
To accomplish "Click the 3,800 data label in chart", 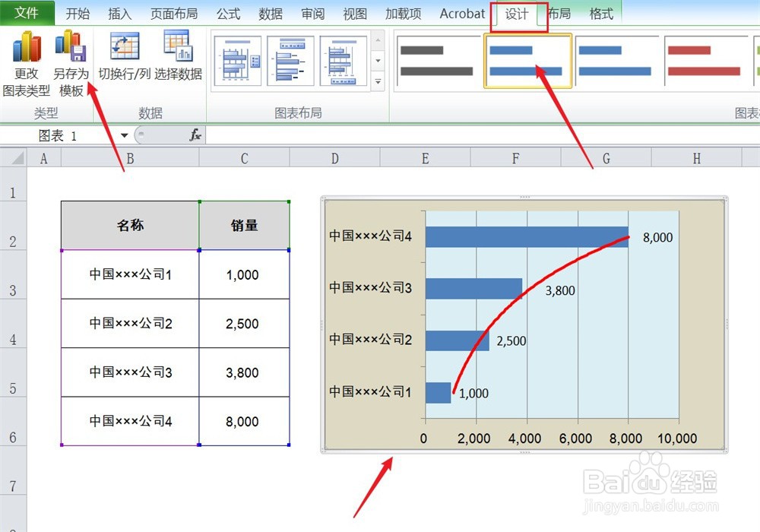I will click(560, 291).
